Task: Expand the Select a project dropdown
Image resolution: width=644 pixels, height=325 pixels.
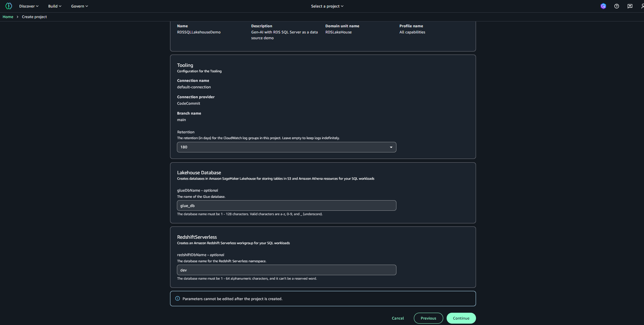Action: (x=327, y=6)
